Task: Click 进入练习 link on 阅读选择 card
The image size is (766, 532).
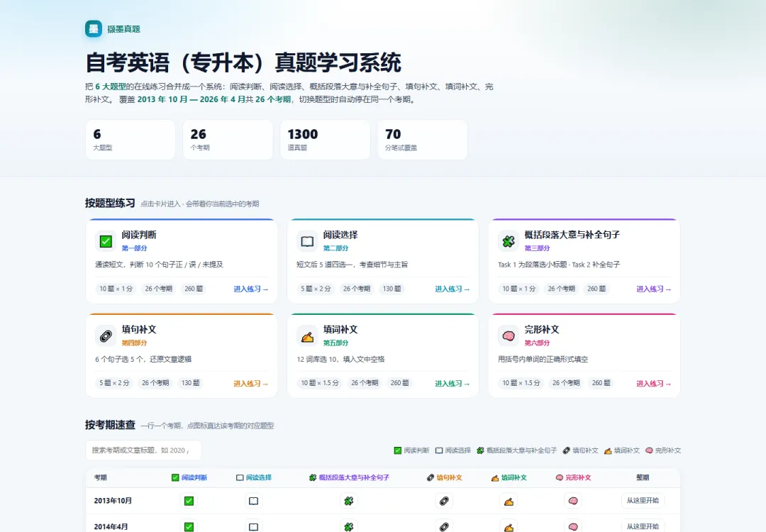Action: (453, 289)
